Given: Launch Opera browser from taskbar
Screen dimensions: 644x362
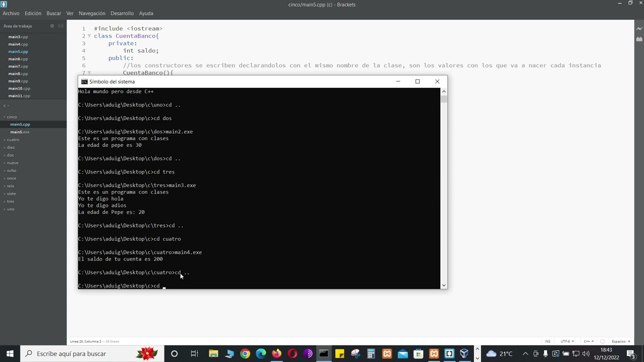Looking at the screenshot, I should pos(292,353).
